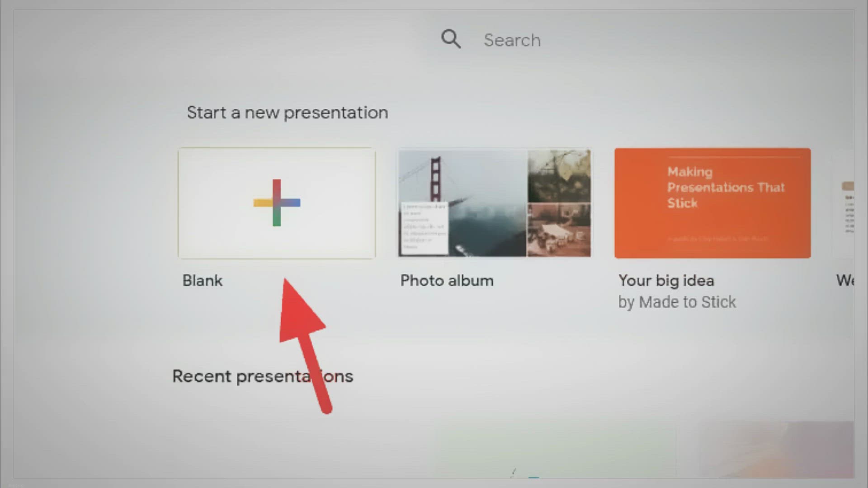Click the by Made to Stick subtitle
This screenshot has height=488, width=868.
coord(677,302)
